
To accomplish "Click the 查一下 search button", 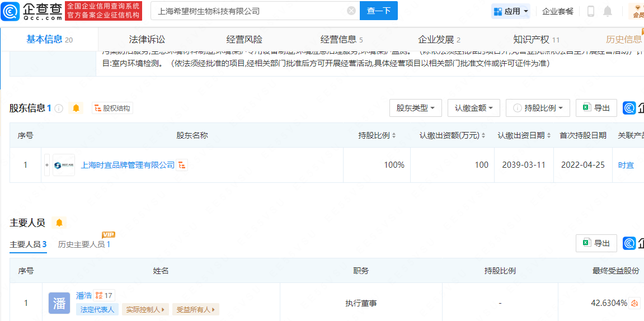I will coord(379,11).
